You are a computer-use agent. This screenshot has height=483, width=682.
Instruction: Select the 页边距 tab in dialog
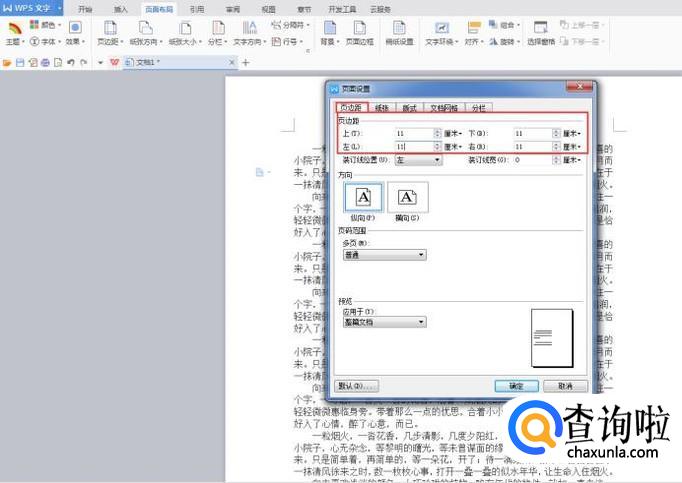[351, 107]
